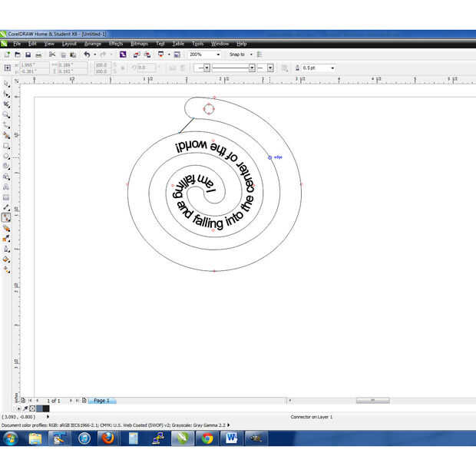Open Firefox from the taskbar
Viewport: 476px width, 476px height.
[x=108, y=438]
